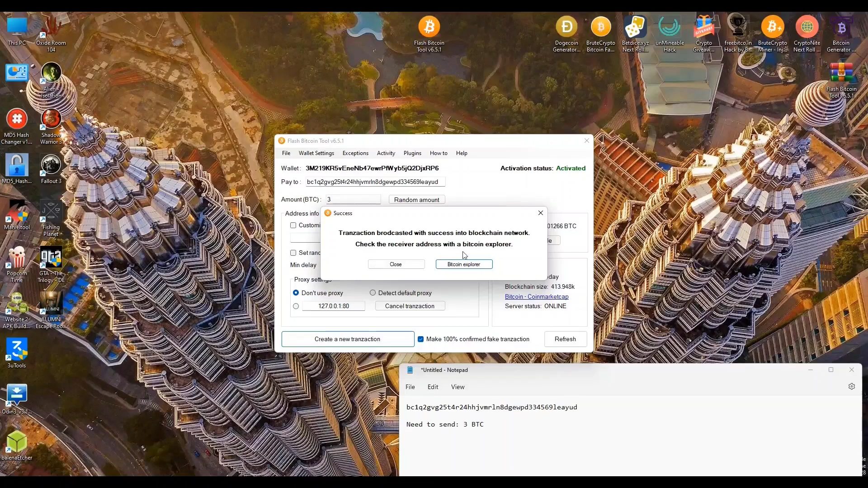The height and width of the screenshot is (488, 868).
Task: Select the Detect default proxy radio button
Action: click(x=373, y=293)
